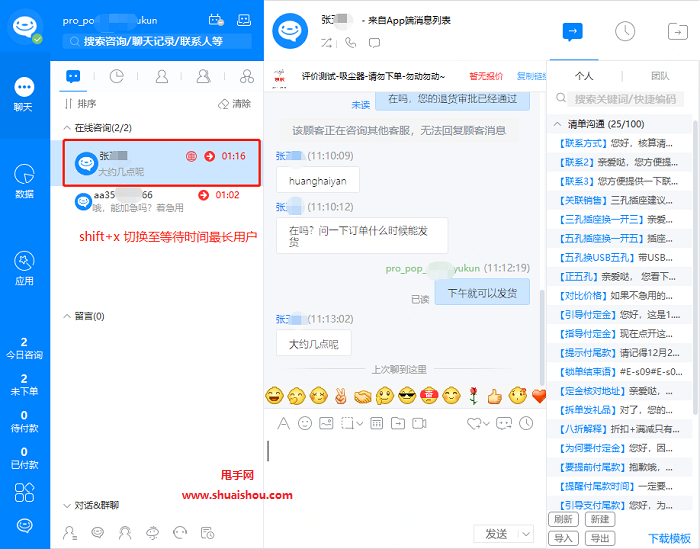Click the phone call icon in the chat header
This screenshot has height=549, width=700.
pyautogui.click(x=350, y=43)
